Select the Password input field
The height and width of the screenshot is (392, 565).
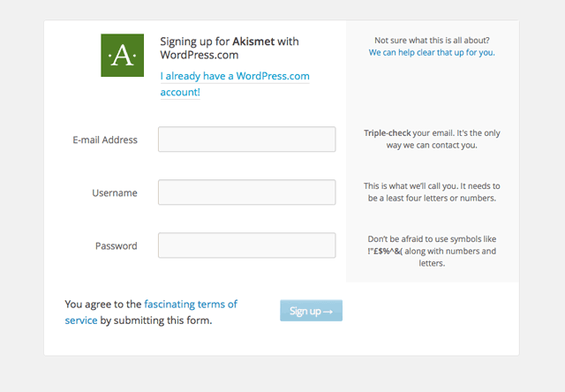[x=246, y=245]
